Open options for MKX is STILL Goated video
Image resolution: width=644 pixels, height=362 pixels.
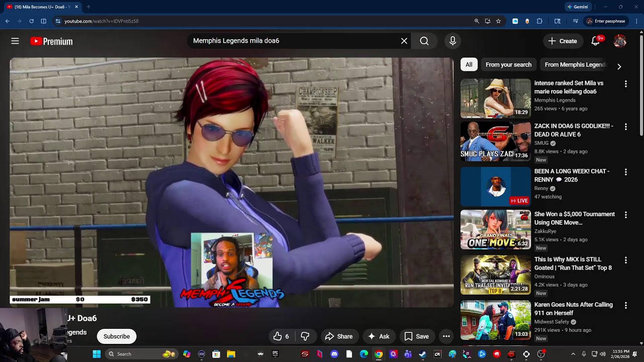[x=626, y=260]
